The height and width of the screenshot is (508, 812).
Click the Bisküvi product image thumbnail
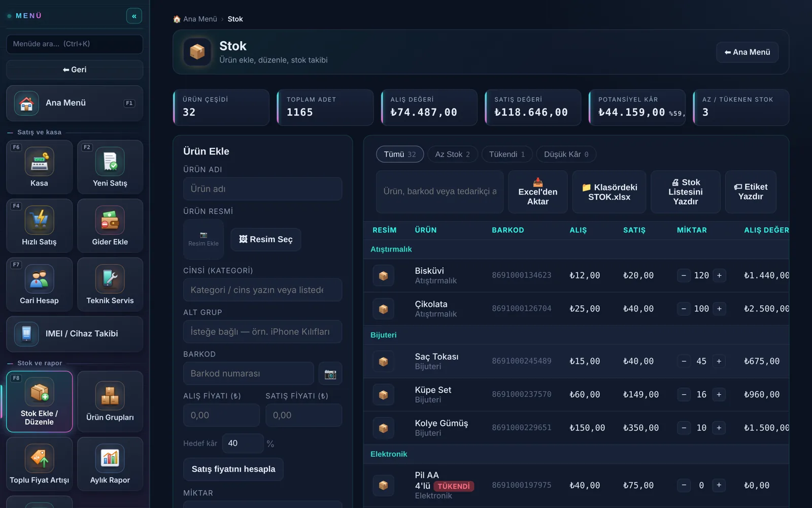click(x=384, y=276)
